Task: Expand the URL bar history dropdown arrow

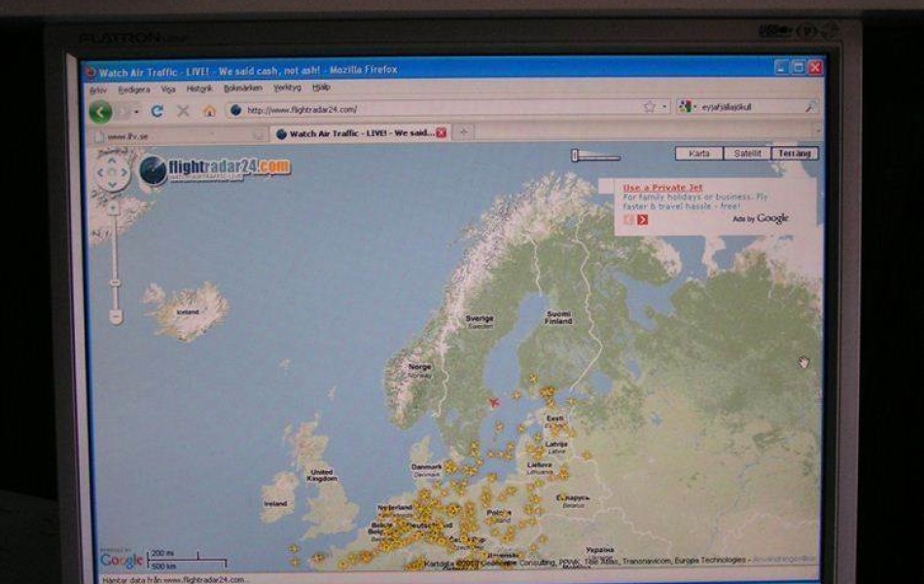Action: [x=665, y=107]
